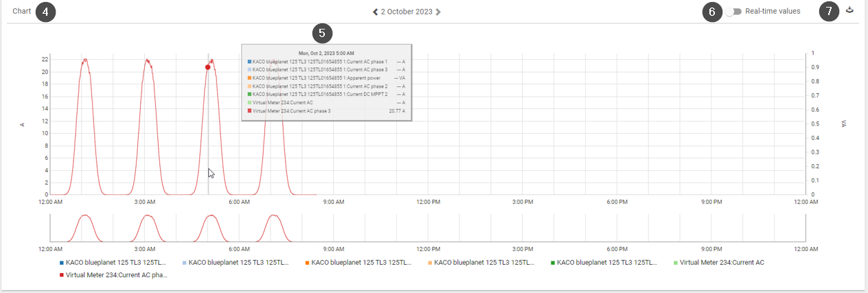This screenshot has height=293, width=868.
Task: Click the Real-time values label
Action: 773,12
